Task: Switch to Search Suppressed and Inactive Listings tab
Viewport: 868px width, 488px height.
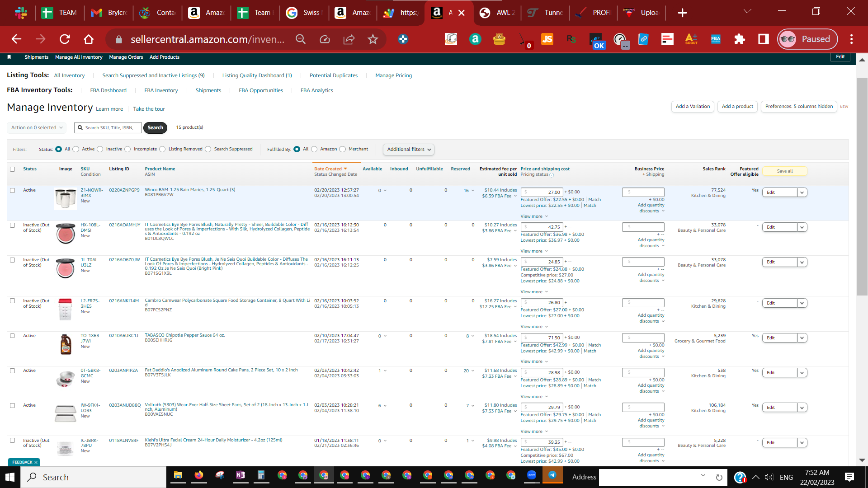Action: 153,75
